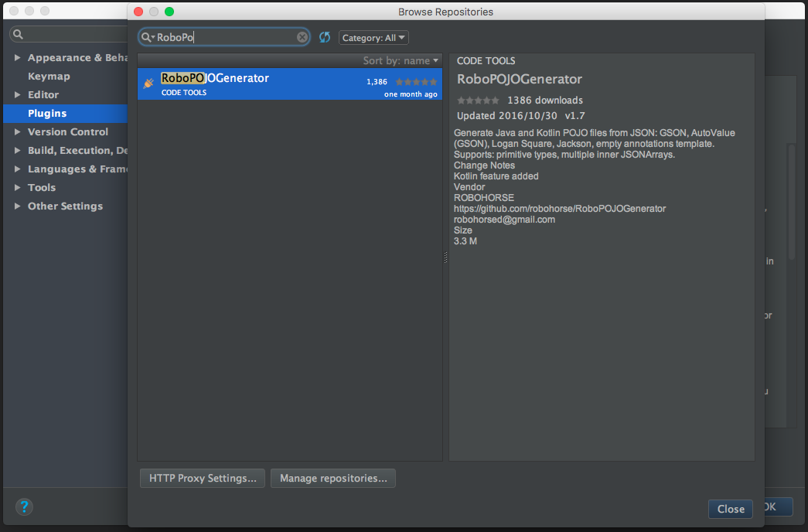Close the Browse Repositories dialog

[731, 509]
